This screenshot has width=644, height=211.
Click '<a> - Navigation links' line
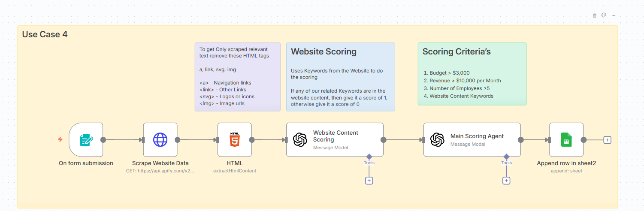(225, 83)
